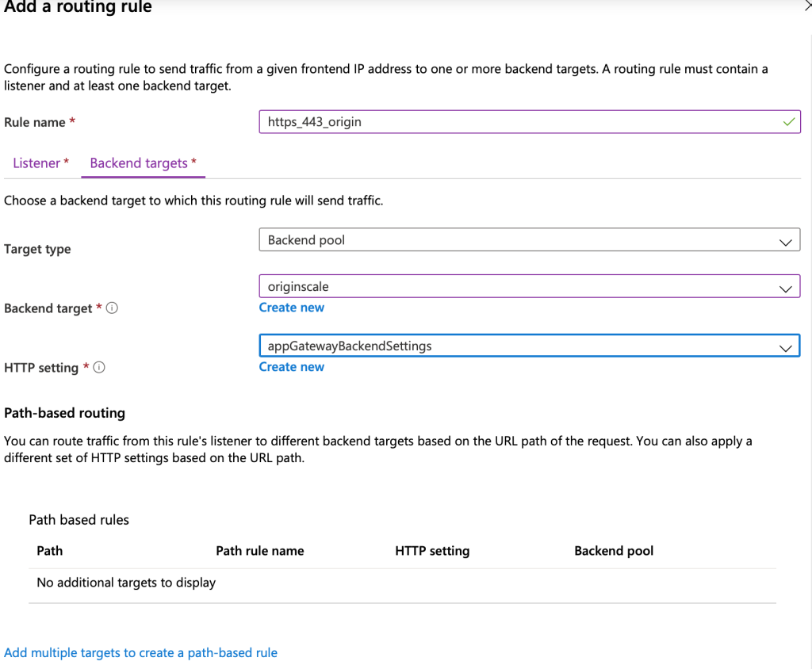Add multiple targets to create path-based rule
Image resolution: width=812 pixels, height=669 pixels.
[141, 653]
